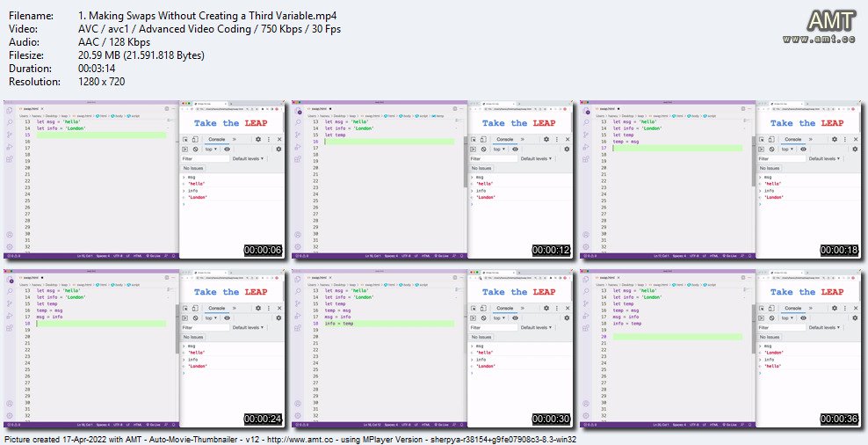The height and width of the screenshot is (445, 868).
Task: Click the clear console icon in 00:00:06 frame
Action: tap(195, 150)
